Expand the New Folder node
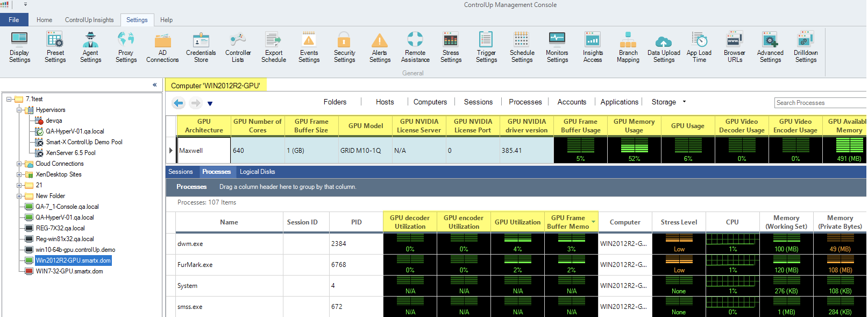This screenshot has width=868, height=317. 19,196
